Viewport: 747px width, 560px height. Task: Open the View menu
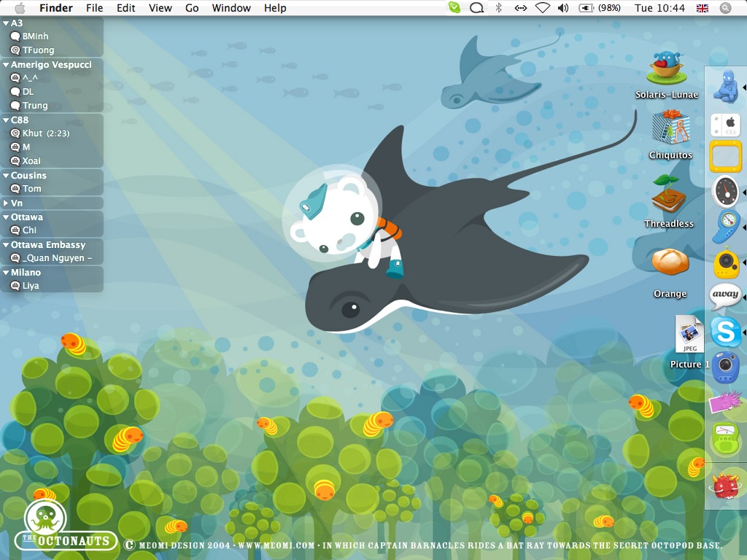pos(160,7)
